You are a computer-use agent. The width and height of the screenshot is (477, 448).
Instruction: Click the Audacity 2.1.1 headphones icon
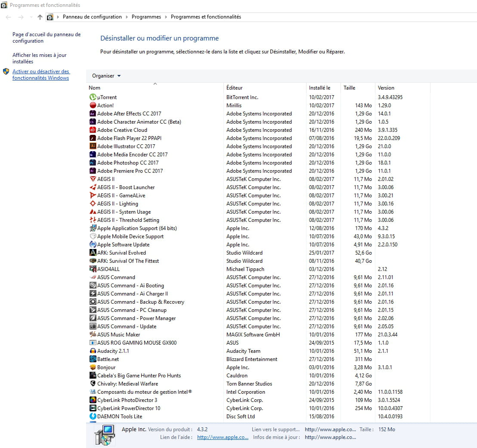pos(93,351)
